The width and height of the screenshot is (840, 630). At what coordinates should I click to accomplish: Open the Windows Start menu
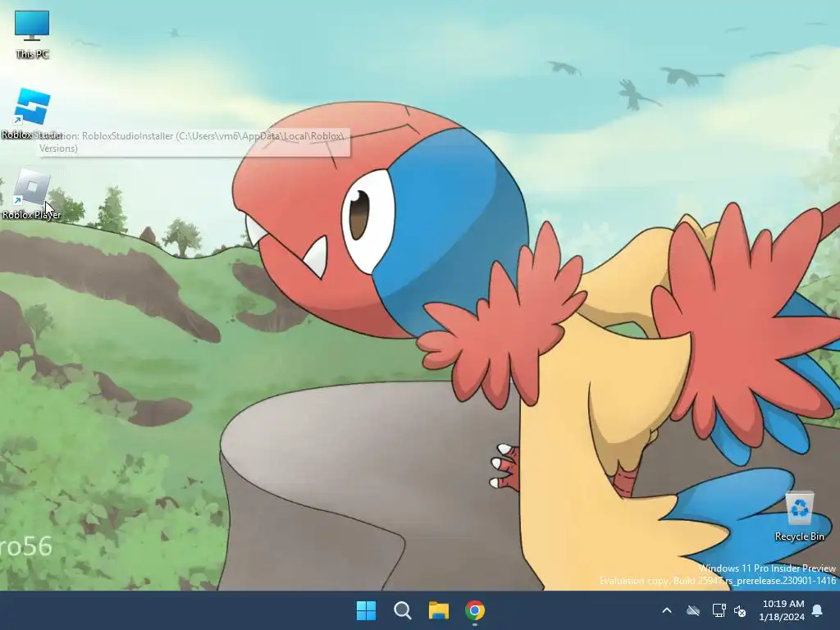(367, 610)
